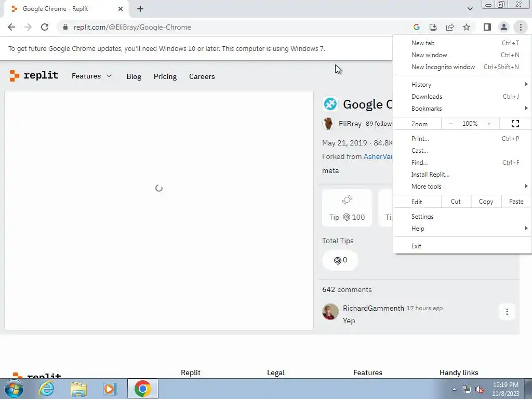
Task: Open the tab search chevron
Action: 470,9
